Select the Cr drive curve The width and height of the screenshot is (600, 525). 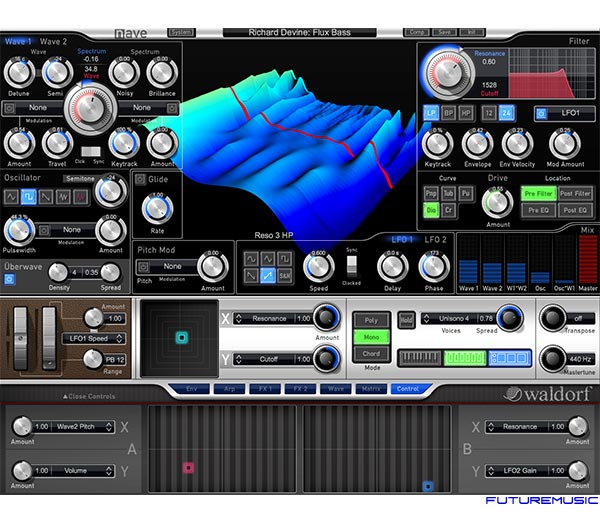click(448, 210)
